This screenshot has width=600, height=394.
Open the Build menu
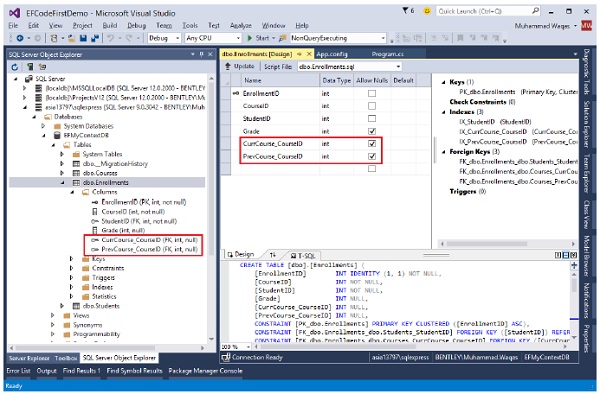coord(110,26)
